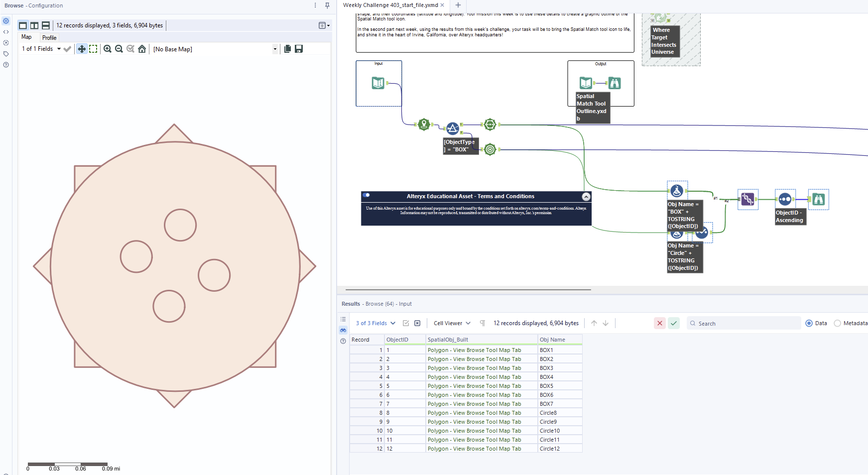Screen dimensions: 868x475
Task: Select the Zoom In tool on the map toolbar
Action: [x=108, y=49]
